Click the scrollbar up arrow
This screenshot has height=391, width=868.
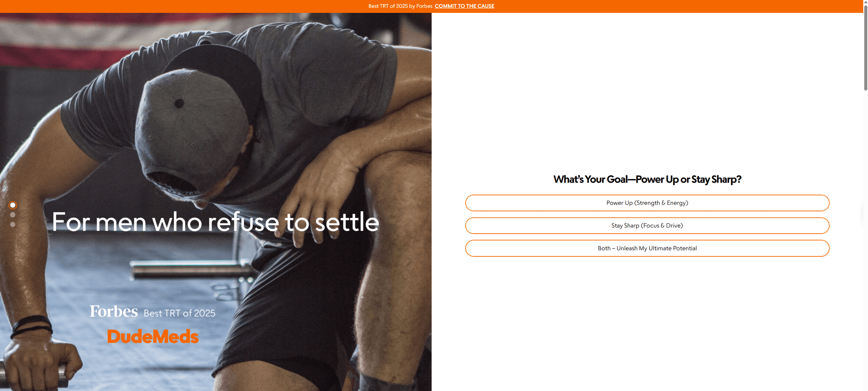pyautogui.click(x=865, y=2)
